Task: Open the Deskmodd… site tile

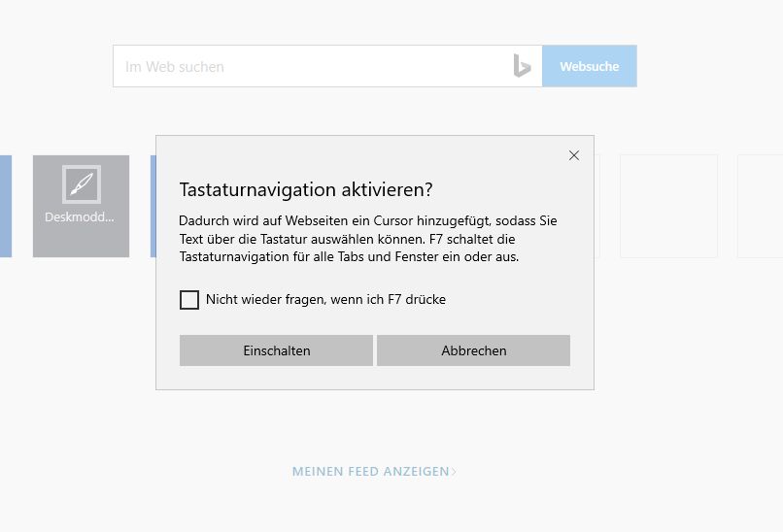Action: (81, 206)
